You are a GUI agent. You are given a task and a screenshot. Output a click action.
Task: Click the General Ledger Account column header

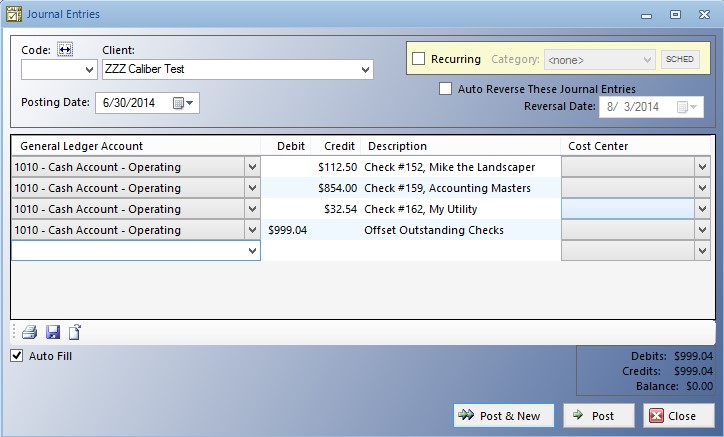(x=82, y=146)
